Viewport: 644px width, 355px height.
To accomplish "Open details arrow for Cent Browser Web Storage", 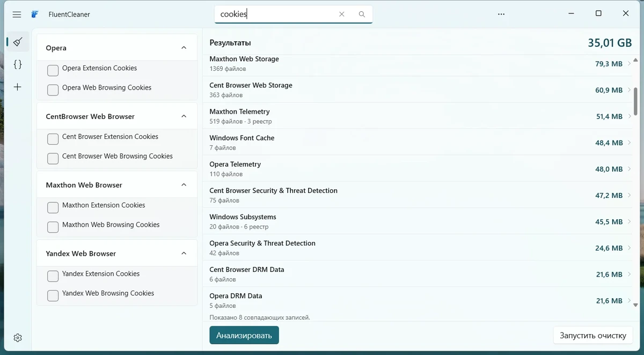I will pos(630,90).
